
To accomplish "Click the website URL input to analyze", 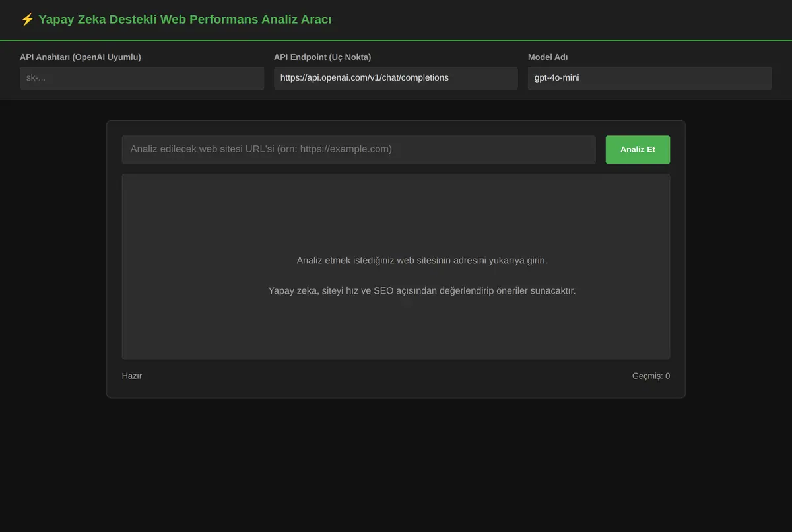I will [x=359, y=149].
